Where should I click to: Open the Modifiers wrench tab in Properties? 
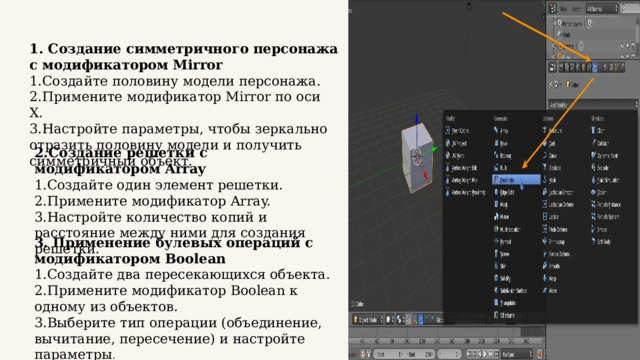(x=595, y=67)
